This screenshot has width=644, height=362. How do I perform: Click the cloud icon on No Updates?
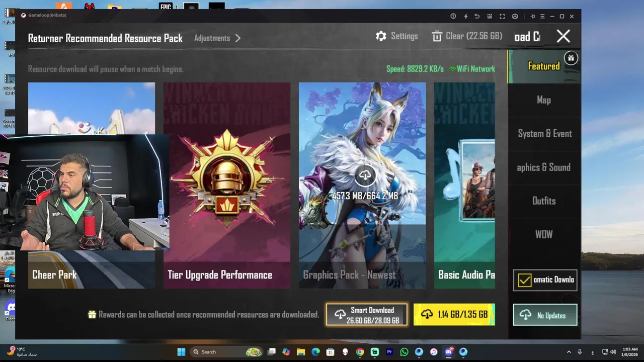pyautogui.click(x=525, y=315)
